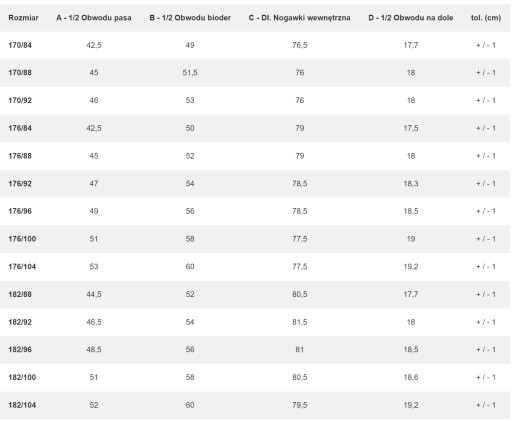Click the Rozmiar column header
512x421 pixels.
(x=23, y=18)
